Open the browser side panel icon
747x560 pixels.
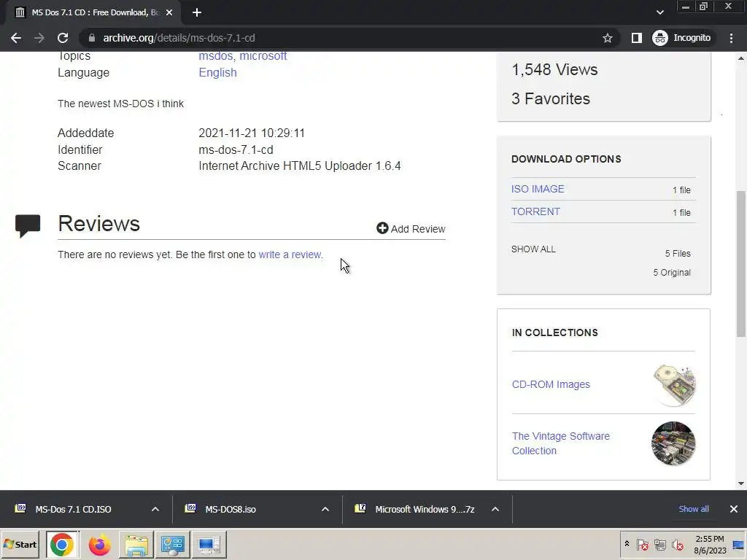coord(636,38)
